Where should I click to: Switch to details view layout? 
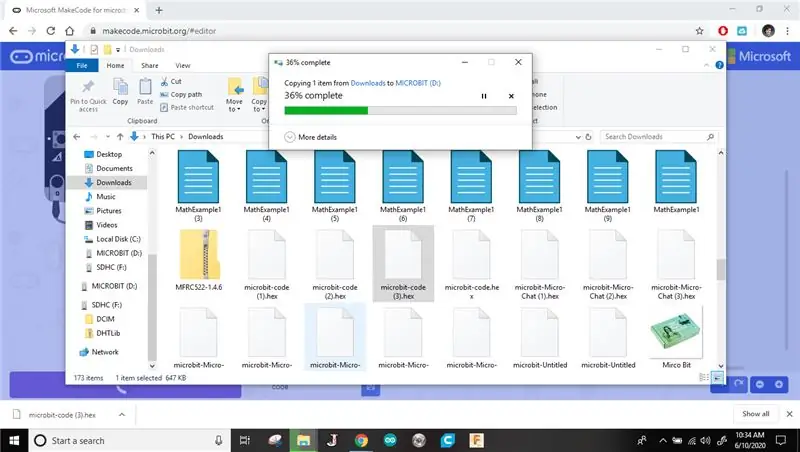(704, 378)
